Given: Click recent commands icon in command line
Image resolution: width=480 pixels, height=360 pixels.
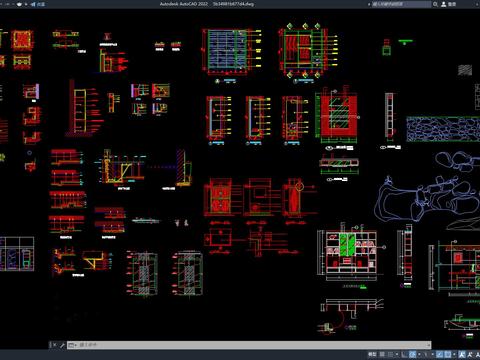Looking at the screenshot, I should tap(72, 345).
